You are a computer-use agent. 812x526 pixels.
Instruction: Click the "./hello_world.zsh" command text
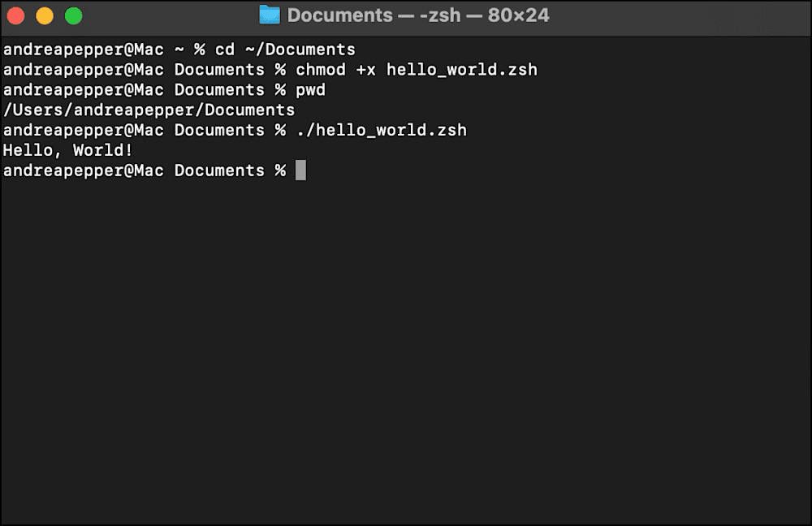click(x=381, y=131)
